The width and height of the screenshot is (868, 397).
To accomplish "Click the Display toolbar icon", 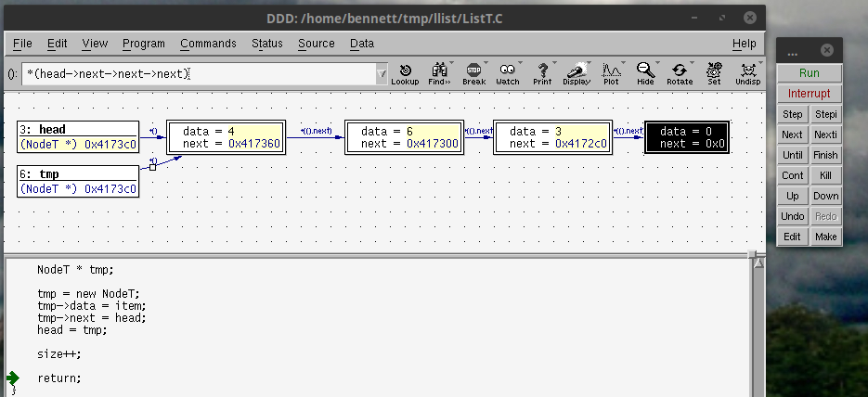I will pyautogui.click(x=577, y=73).
